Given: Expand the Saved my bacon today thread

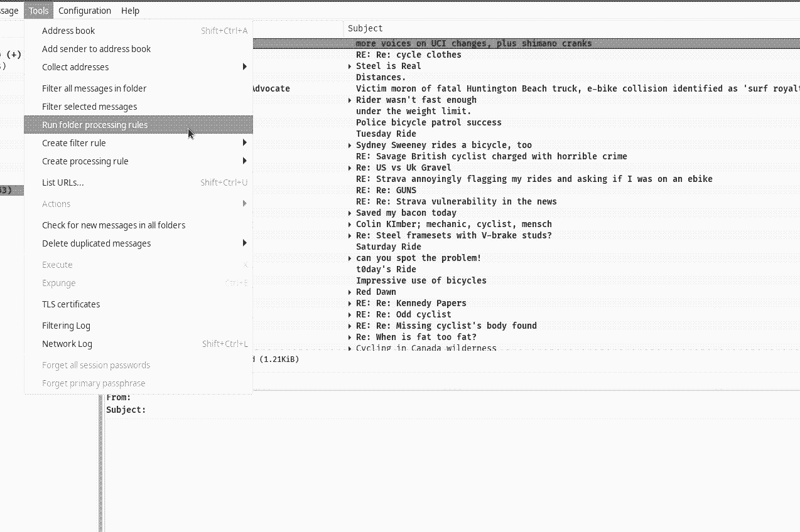Looking at the screenshot, I should coord(350,213).
